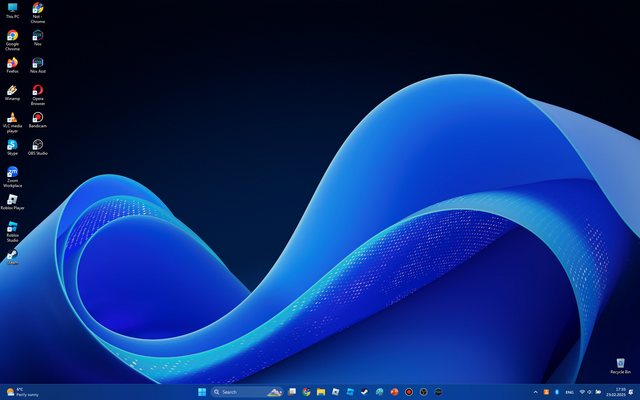The width and height of the screenshot is (640, 400).
Task: Open the ENG language switcher
Action: click(x=569, y=392)
